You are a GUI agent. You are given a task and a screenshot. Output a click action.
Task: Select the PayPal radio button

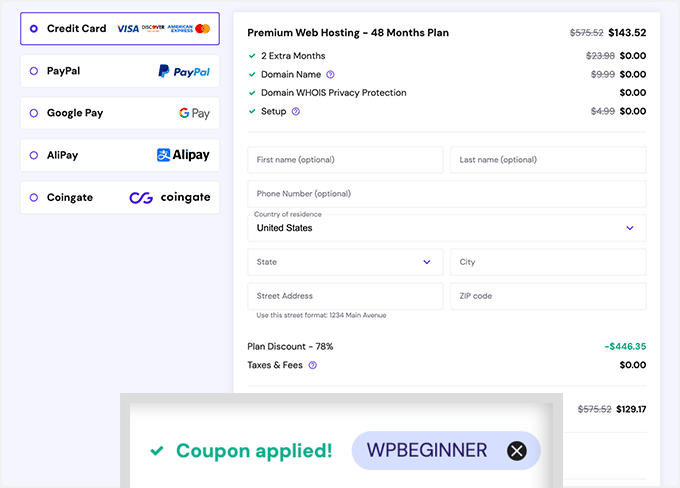point(34,72)
